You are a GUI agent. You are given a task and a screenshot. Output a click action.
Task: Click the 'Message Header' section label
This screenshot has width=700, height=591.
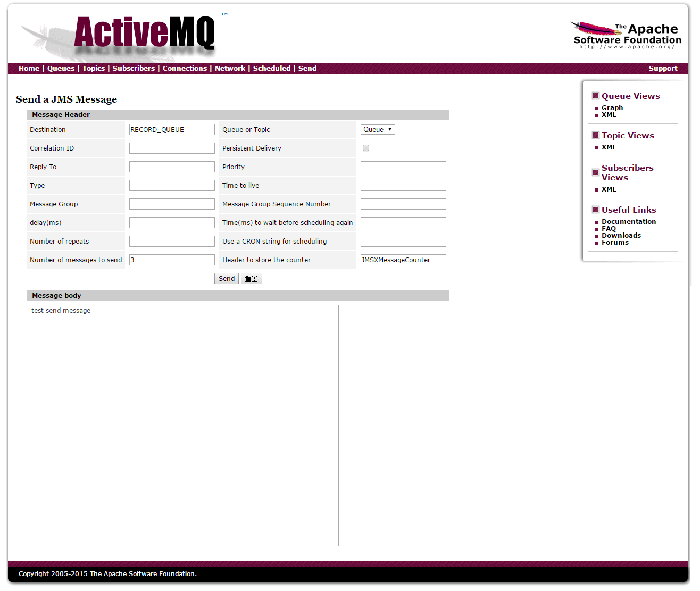pyautogui.click(x=61, y=114)
